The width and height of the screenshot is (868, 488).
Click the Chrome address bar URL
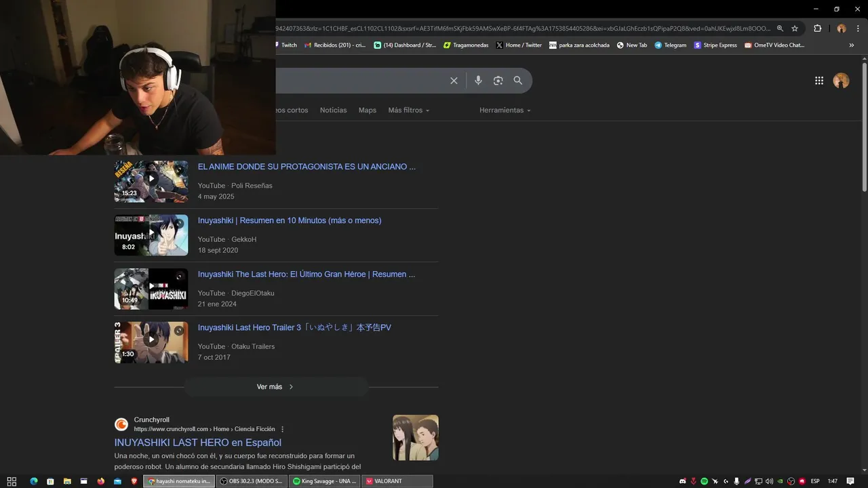[x=522, y=28]
